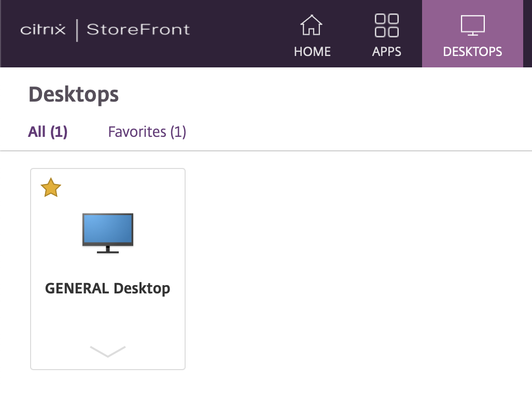Click the word GENERAL in tile title
This screenshot has width=532, height=395.
[77, 288]
